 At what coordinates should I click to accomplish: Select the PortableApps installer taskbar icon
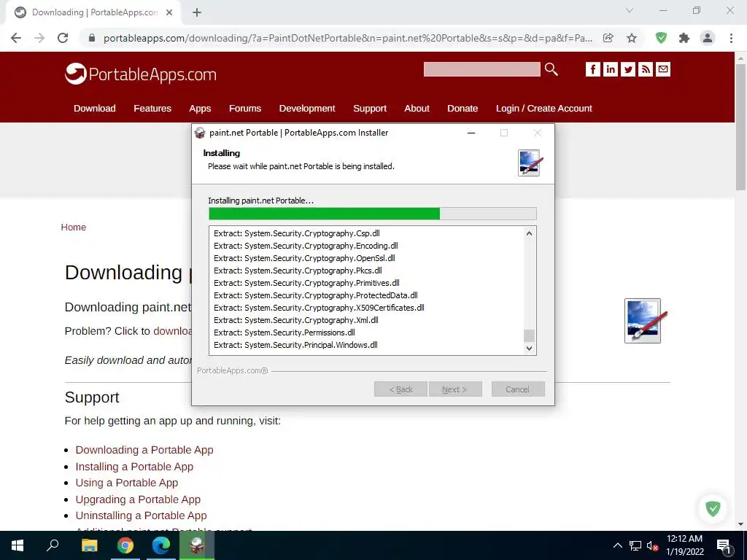pyautogui.click(x=197, y=545)
